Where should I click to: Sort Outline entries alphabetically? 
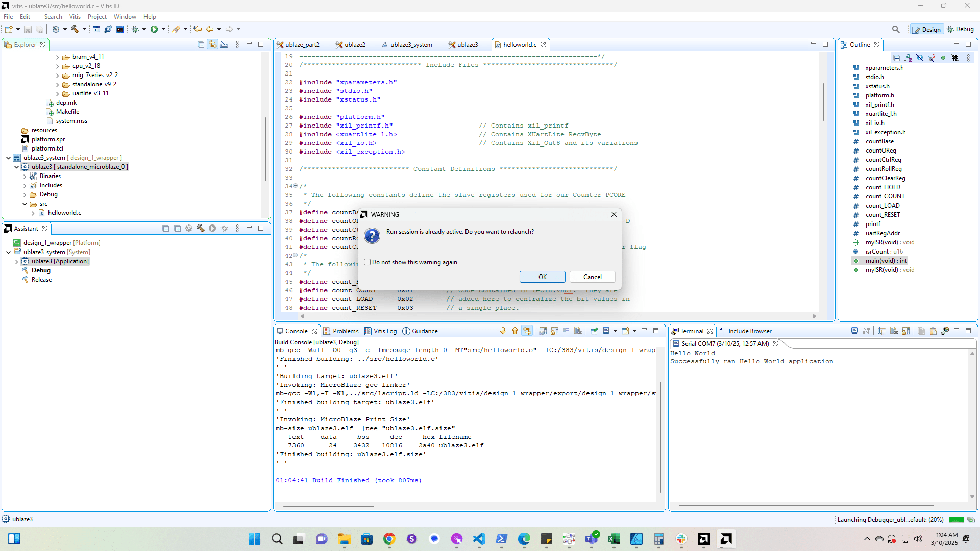[908, 58]
